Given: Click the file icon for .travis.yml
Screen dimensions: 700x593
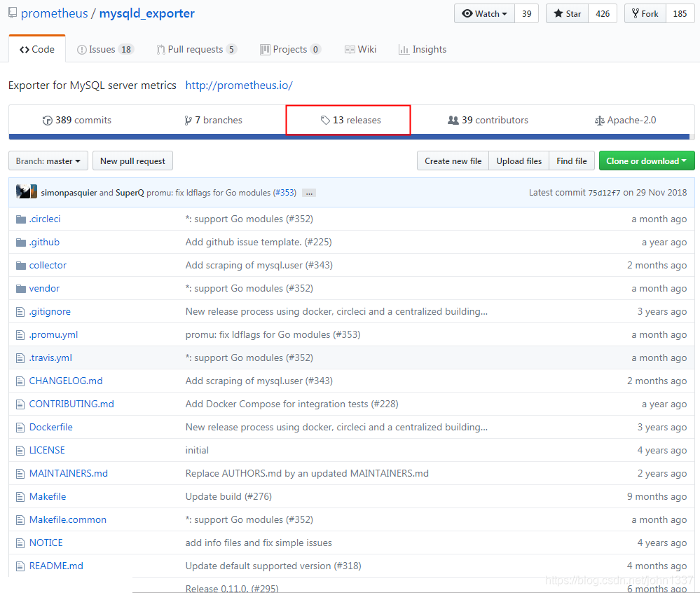Looking at the screenshot, I should (20, 358).
